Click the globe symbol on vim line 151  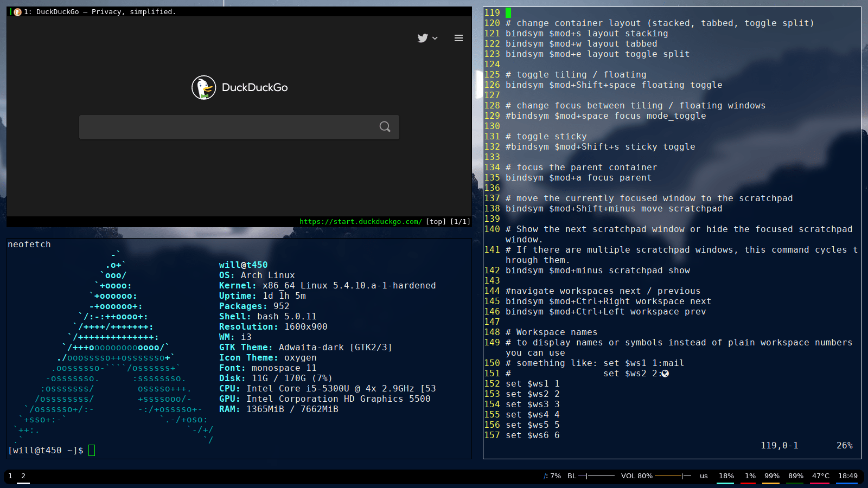(x=665, y=374)
